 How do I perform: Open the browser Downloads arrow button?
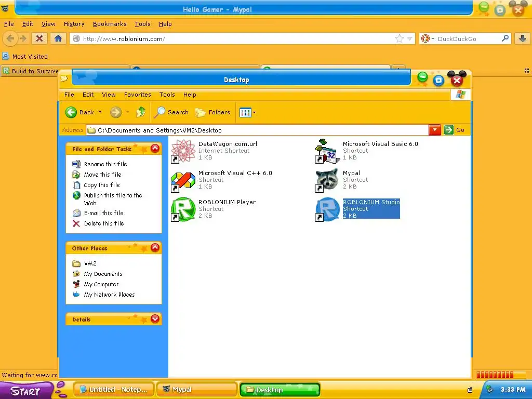pos(523,38)
